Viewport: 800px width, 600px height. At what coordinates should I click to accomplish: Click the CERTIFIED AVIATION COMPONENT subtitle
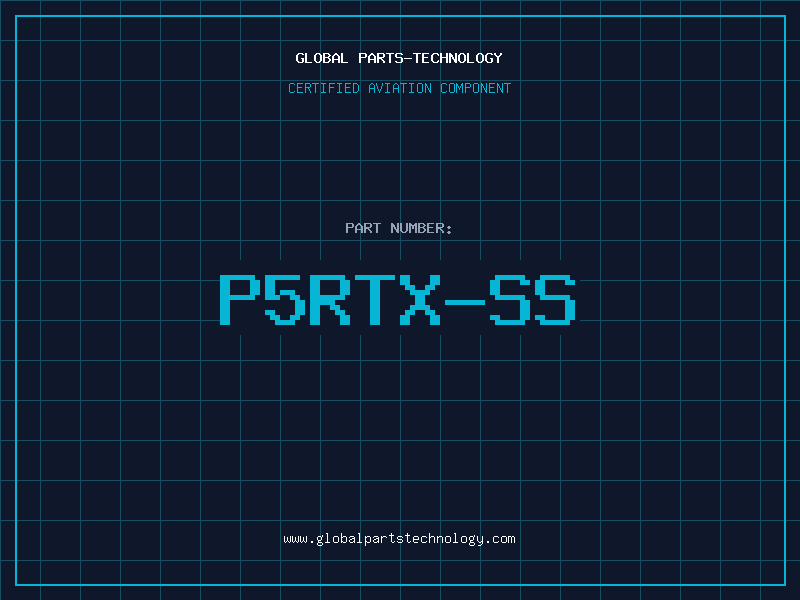399,88
